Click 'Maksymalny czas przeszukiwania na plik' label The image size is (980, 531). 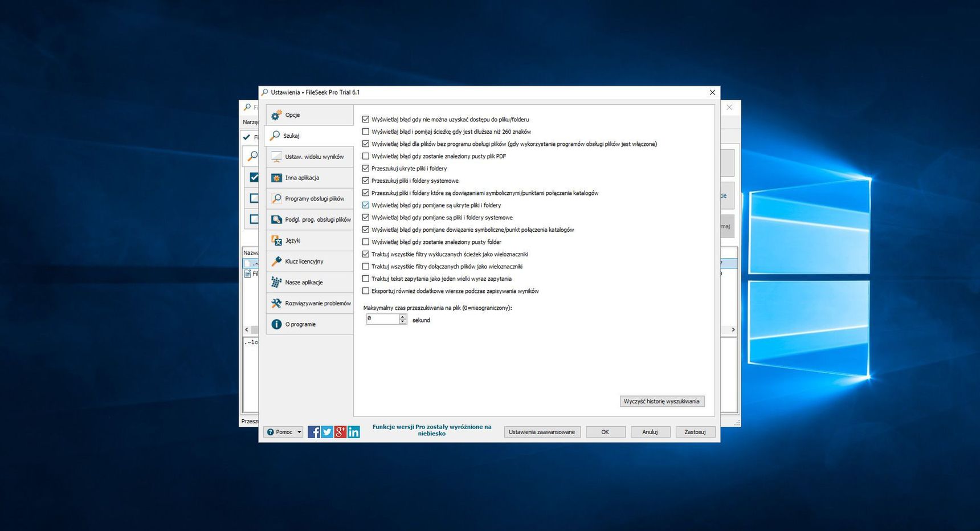[438, 308]
